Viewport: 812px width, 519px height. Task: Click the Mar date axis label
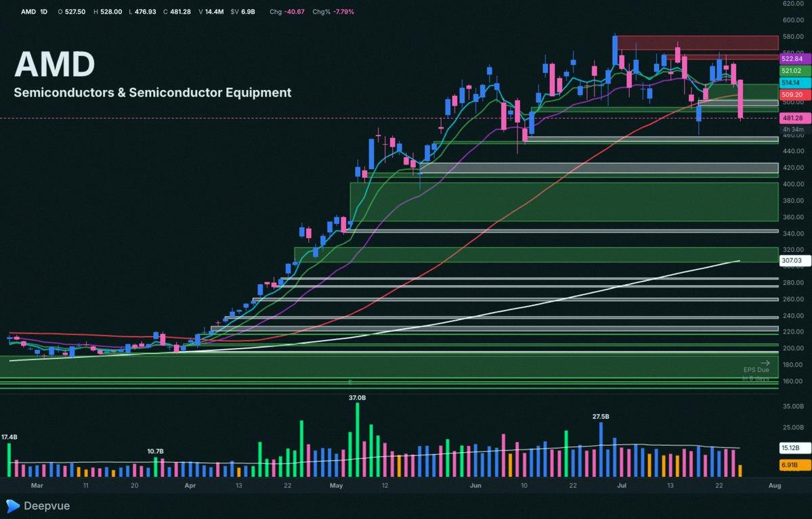pyautogui.click(x=37, y=485)
